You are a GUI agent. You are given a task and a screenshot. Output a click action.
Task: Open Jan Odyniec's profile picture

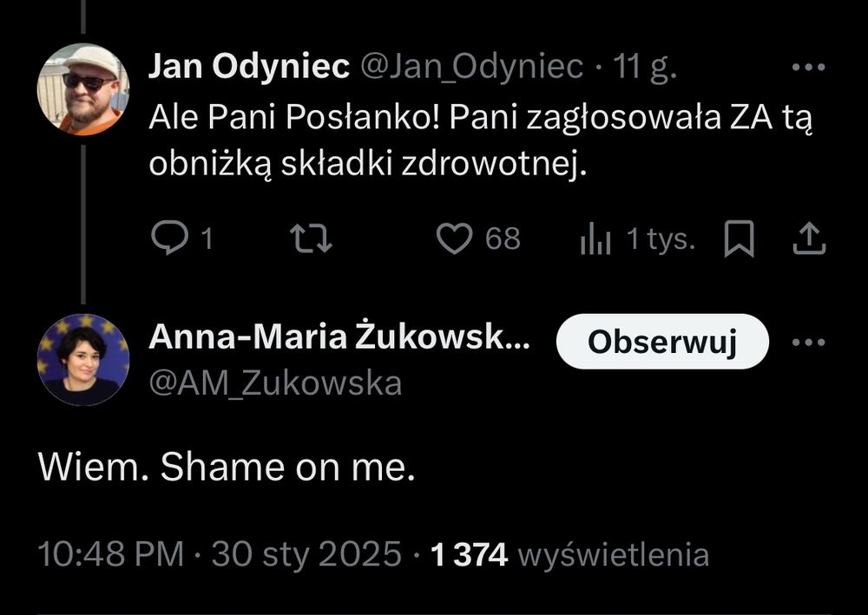tap(83, 89)
